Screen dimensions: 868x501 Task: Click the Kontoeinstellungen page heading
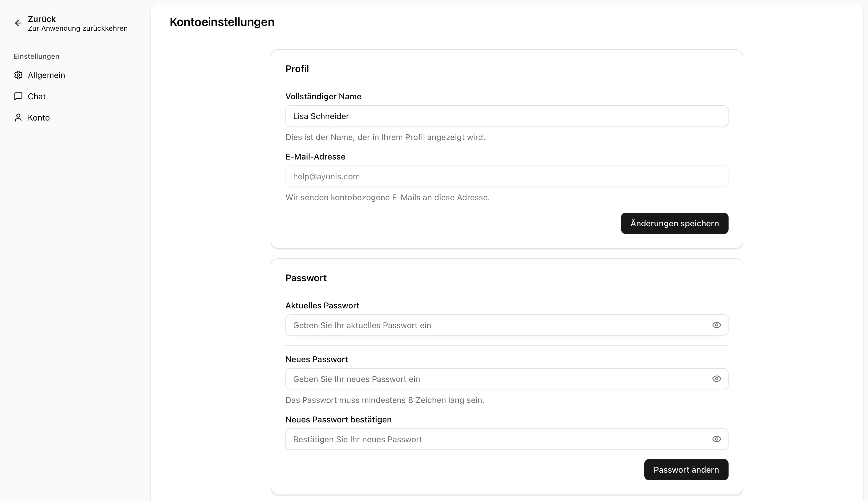[x=222, y=22]
